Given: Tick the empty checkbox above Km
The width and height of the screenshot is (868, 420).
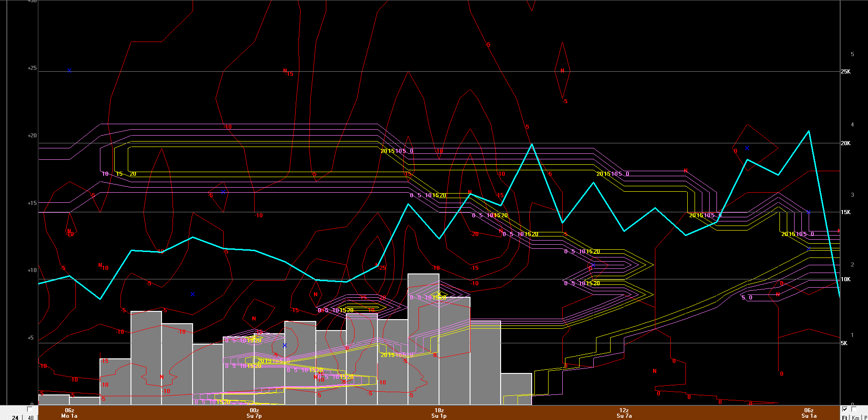Looking at the screenshot, I should [x=854, y=409].
